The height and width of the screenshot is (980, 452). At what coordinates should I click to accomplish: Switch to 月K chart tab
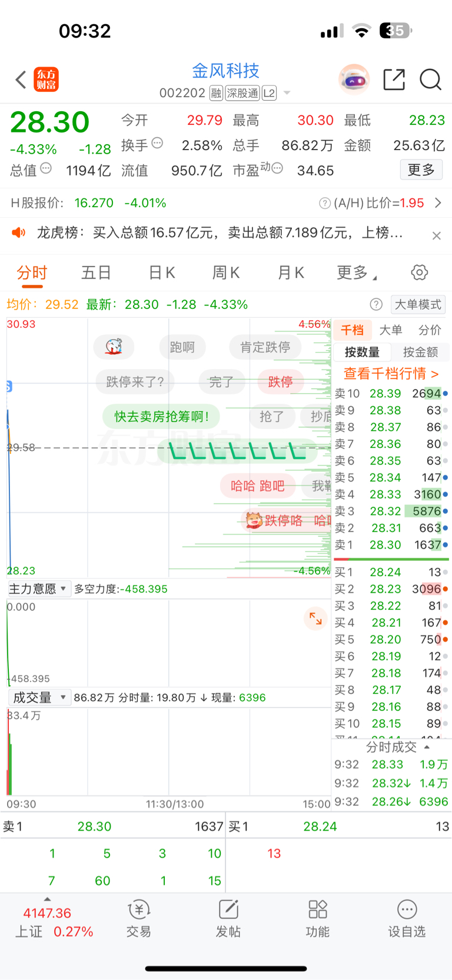click(x=291, y=273)
